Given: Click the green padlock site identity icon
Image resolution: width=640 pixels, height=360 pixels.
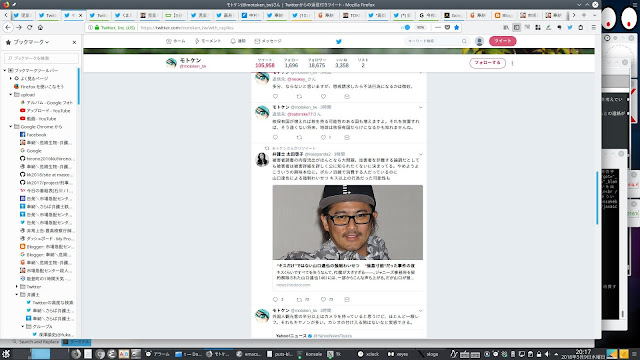Looking at the screenshot, I should point(97,28).
